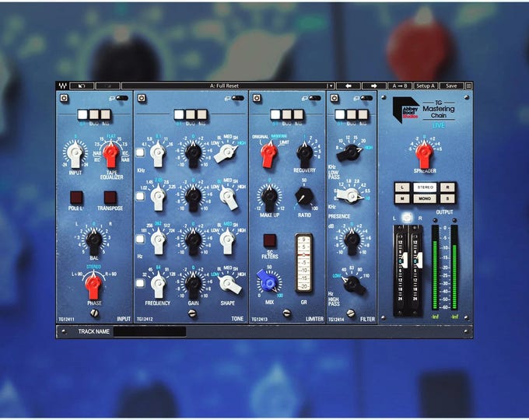Viewport: 529px width, 420px height.
Task: Click the left output fader handle
Action: tap(405, 260)
